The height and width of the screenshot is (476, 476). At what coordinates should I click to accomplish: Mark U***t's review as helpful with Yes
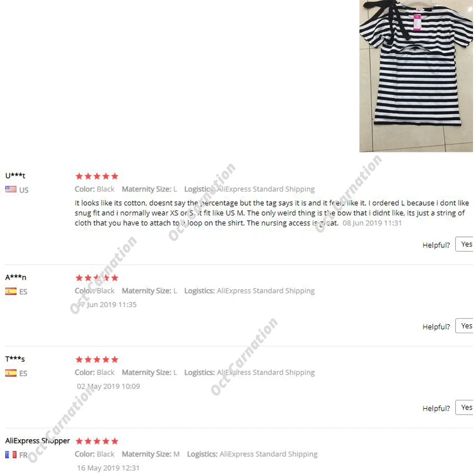click(x=465, y=244)
